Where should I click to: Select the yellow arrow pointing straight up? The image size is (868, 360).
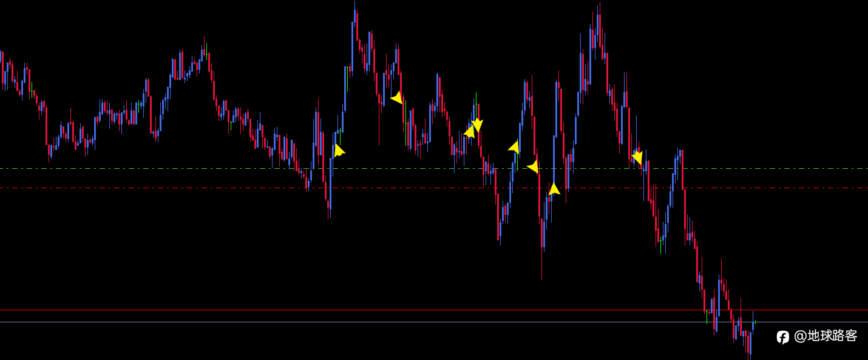554,188
